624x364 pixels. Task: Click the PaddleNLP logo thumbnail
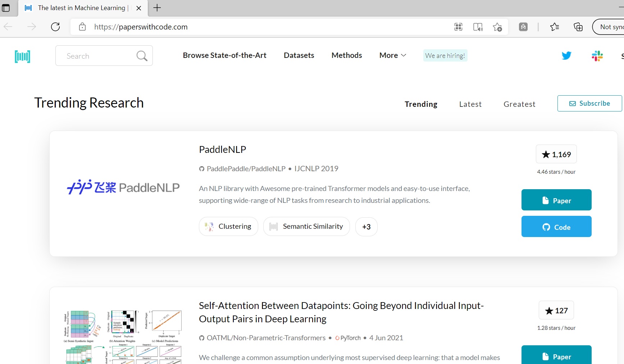point(123,187)
